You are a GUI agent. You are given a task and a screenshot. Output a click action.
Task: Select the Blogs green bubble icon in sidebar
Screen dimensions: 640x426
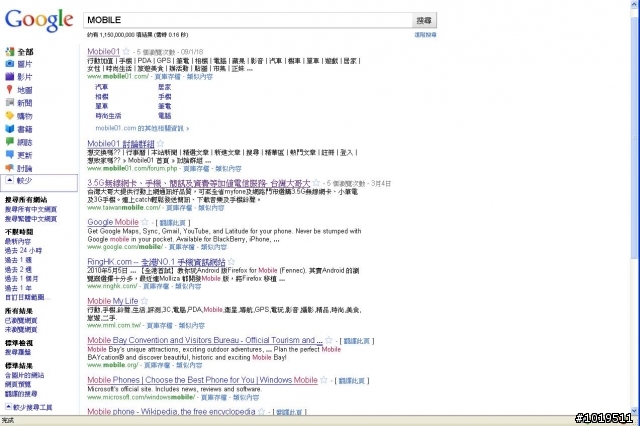click(9, 142)
